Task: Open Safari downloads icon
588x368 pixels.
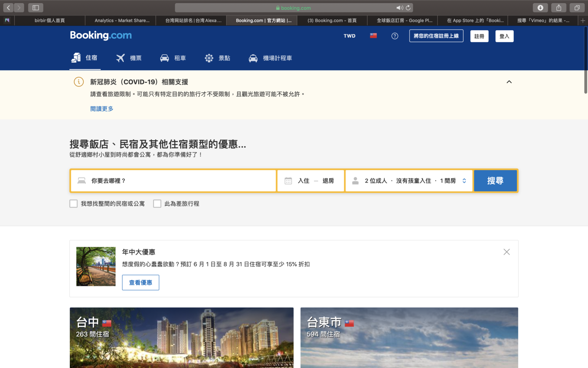Action: tap(540, 8)
